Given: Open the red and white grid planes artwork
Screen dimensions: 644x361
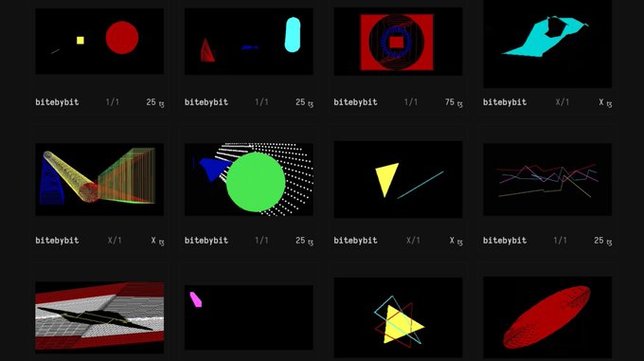Looking at the screenshot, I should coord(99,317).
